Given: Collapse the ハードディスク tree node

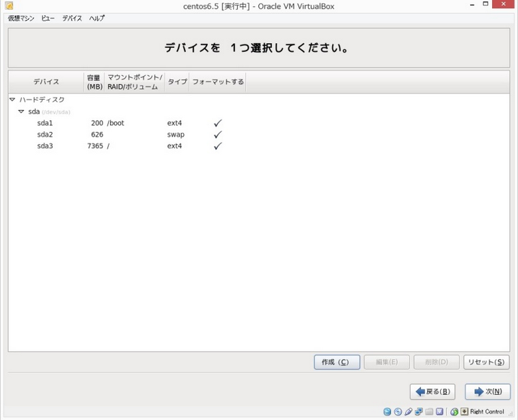Looking at the screenshot, I should (x=13, y=100).
